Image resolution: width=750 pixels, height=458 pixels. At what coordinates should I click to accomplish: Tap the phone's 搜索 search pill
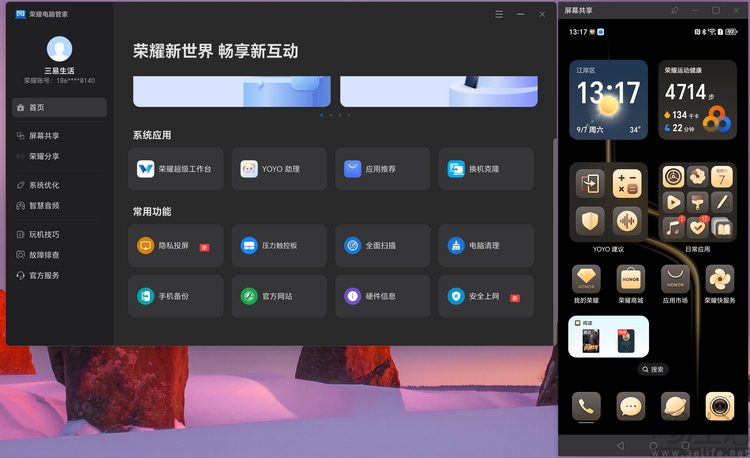(653, 369)
